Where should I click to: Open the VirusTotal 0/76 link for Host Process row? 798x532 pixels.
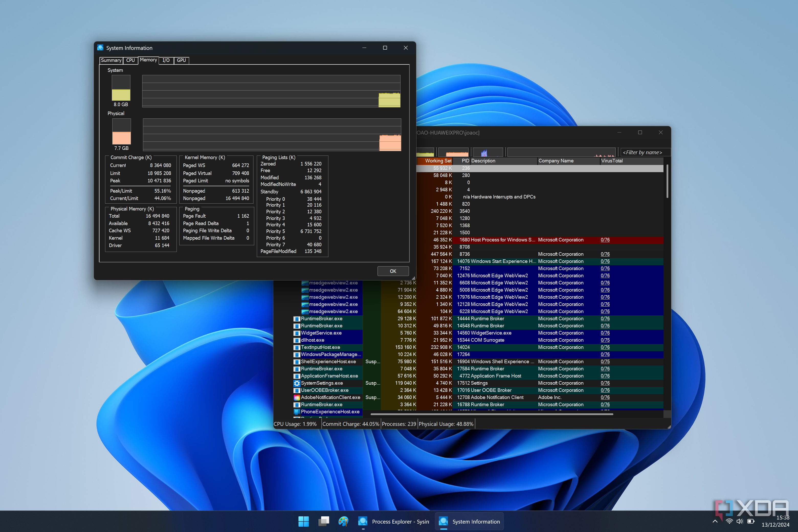click(605, 240)
